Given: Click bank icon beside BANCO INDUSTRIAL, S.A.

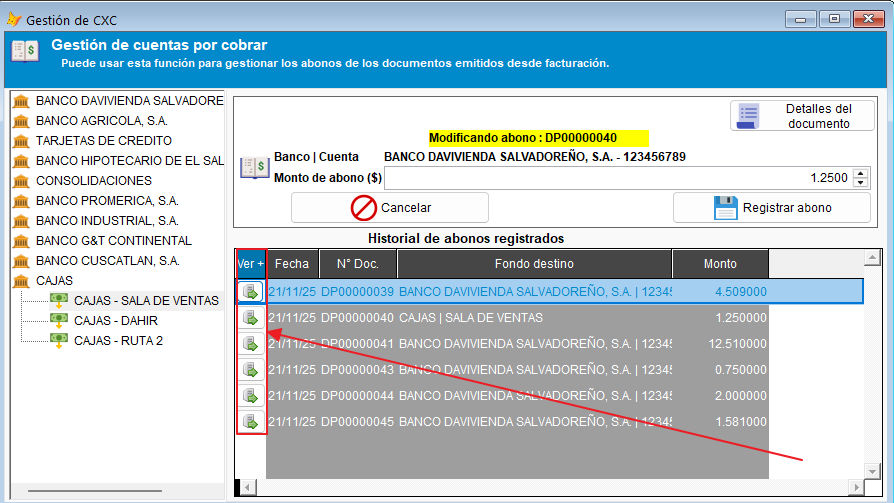Looking at the screenshot, I should point(21,221).
